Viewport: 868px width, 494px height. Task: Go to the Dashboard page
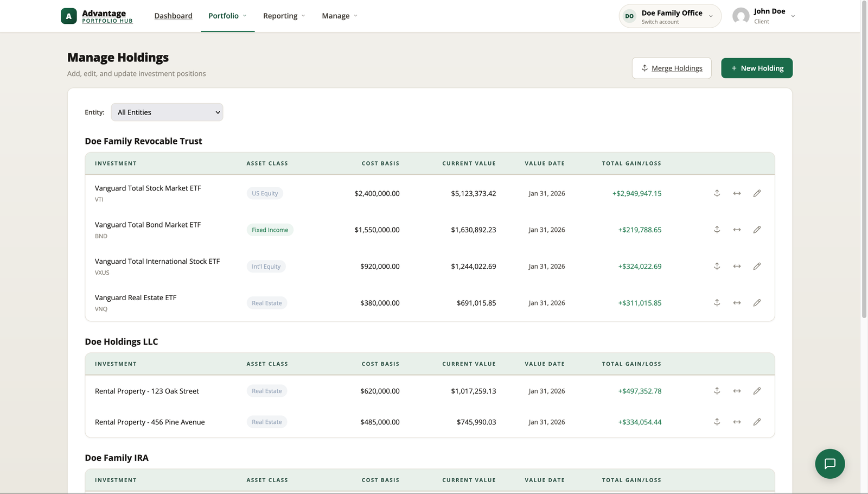pyautogui.click(x=173, y=16)
